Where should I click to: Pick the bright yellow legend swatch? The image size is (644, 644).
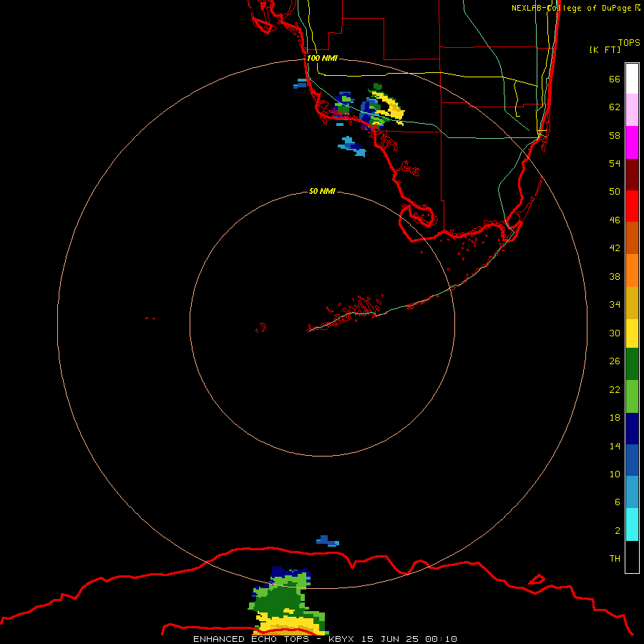pos(632,333)
